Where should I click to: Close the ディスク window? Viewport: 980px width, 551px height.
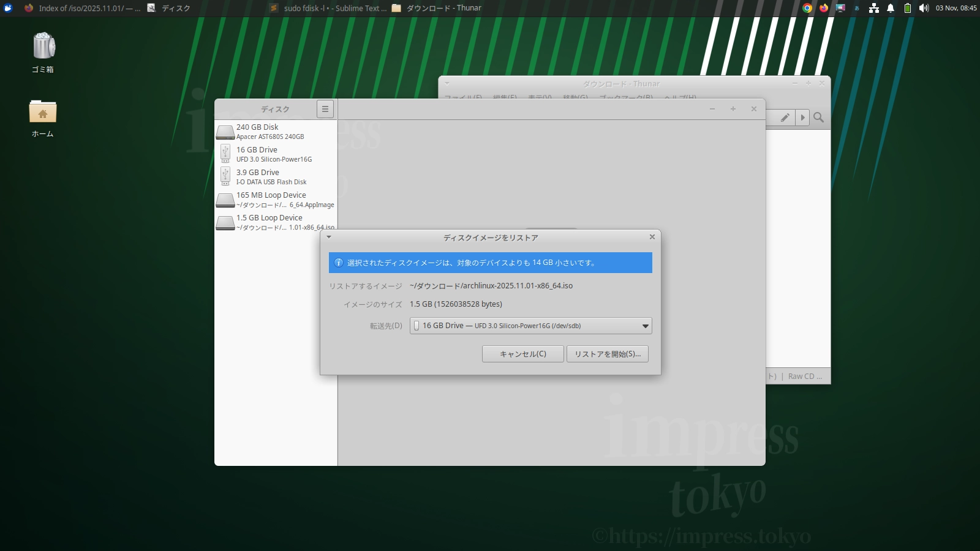click(x=754, y=109)
